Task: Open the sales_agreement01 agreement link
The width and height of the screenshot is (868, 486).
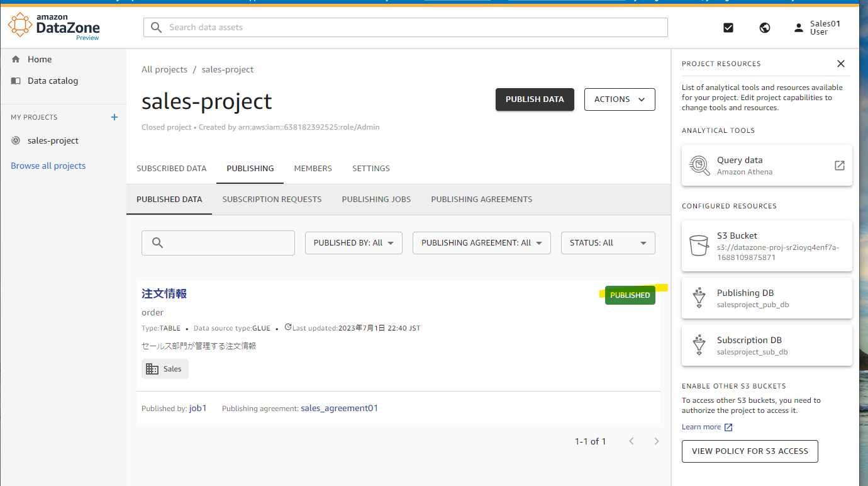Action: point(340,409)
